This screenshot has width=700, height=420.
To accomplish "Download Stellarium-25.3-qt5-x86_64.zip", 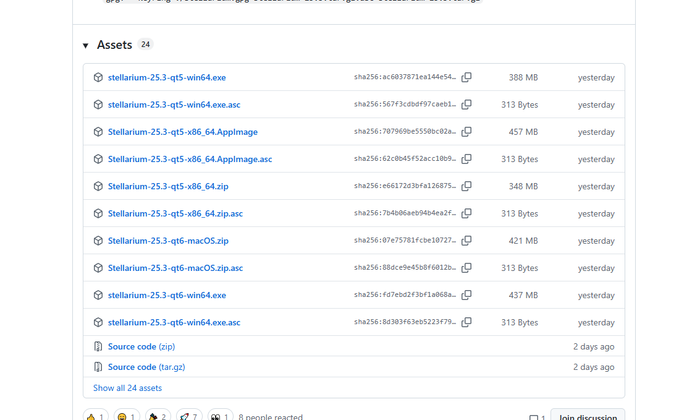I will tap(168, 186).
